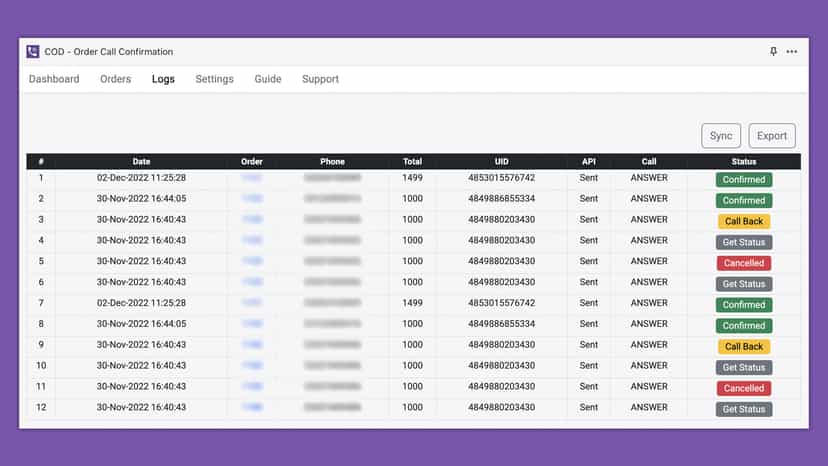The width and height of the screenshot is (828, 466).
Task: Open the order link in row 5
Action: point(252,261)
